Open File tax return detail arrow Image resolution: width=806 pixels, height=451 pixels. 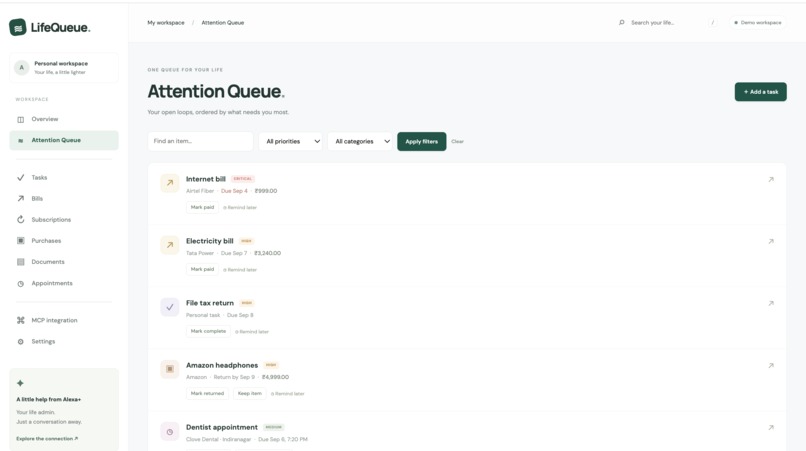[x=771, y=303]
